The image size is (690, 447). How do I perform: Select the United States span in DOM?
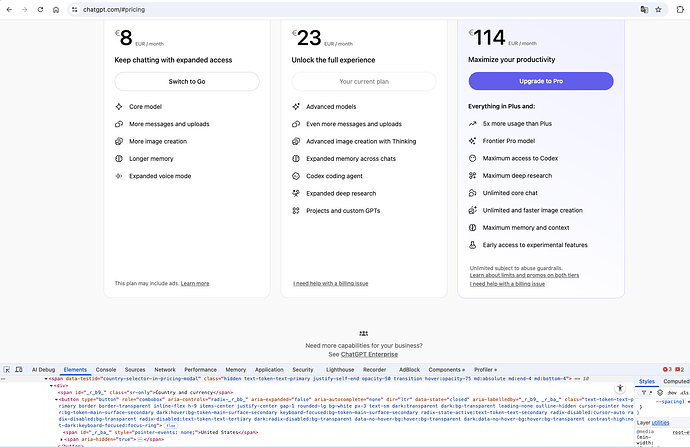(x=161, y=432)
